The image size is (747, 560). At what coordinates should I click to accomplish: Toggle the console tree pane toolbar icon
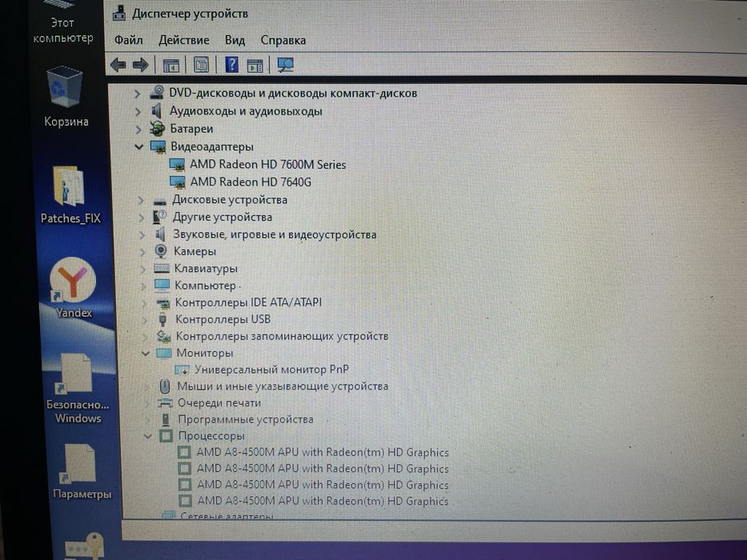point(171,66)
